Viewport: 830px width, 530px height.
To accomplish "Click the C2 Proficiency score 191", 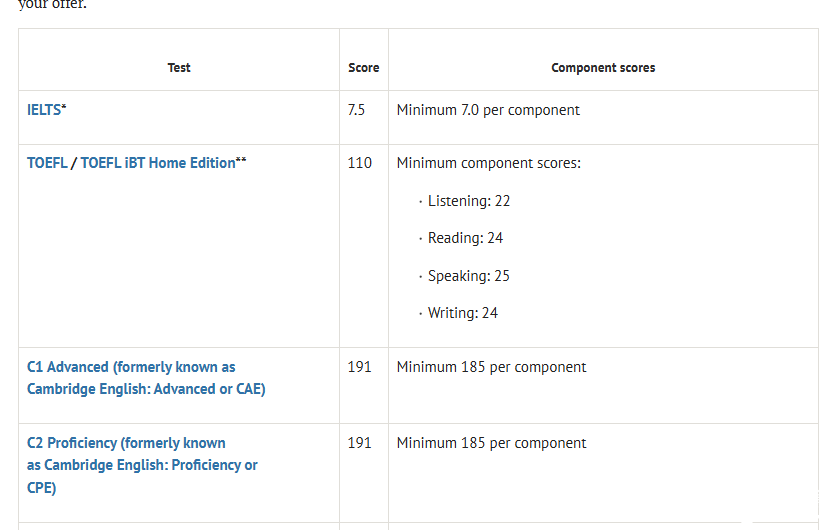I will [x=359, y=443].
